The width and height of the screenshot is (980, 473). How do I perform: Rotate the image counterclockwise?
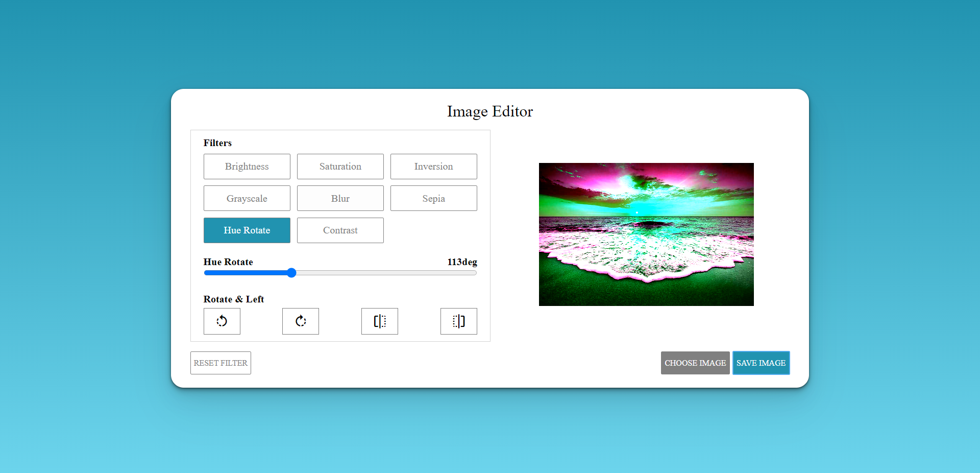222,321
